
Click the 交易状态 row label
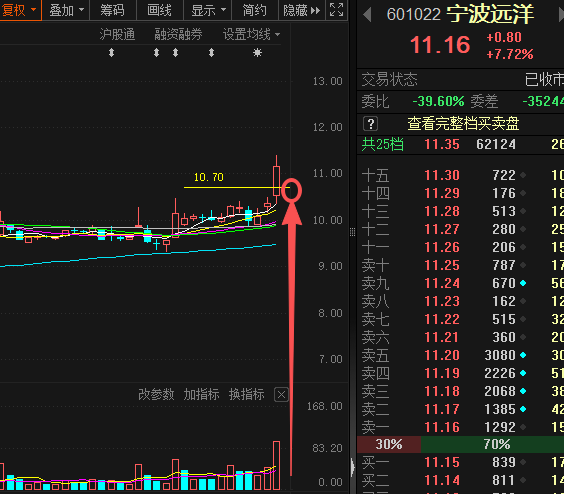tap(390, 79)
